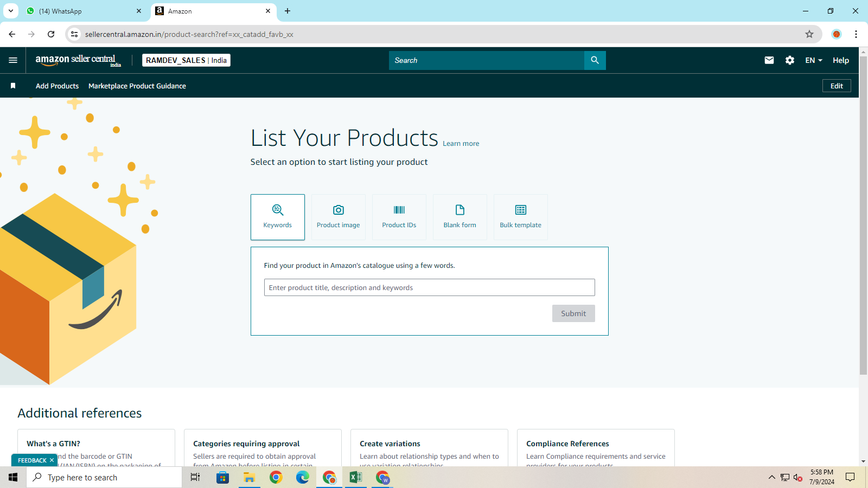Select the Keywords listing option

tap(277, 217)
